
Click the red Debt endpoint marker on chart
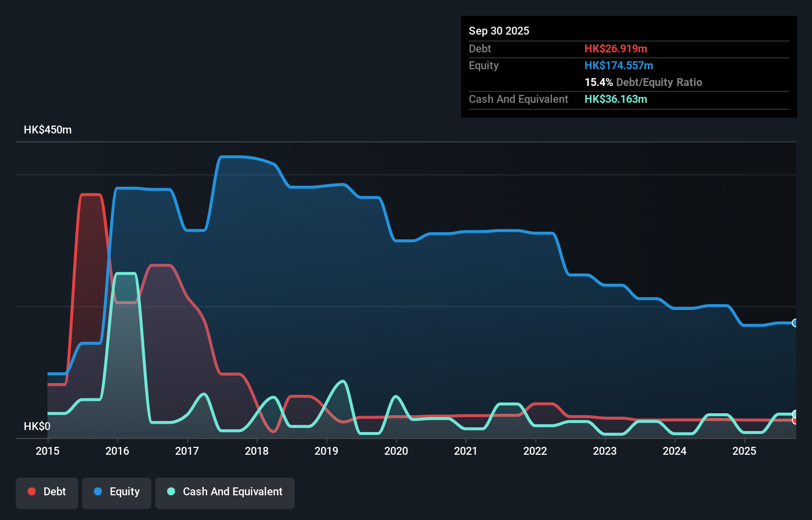[794, 420]
